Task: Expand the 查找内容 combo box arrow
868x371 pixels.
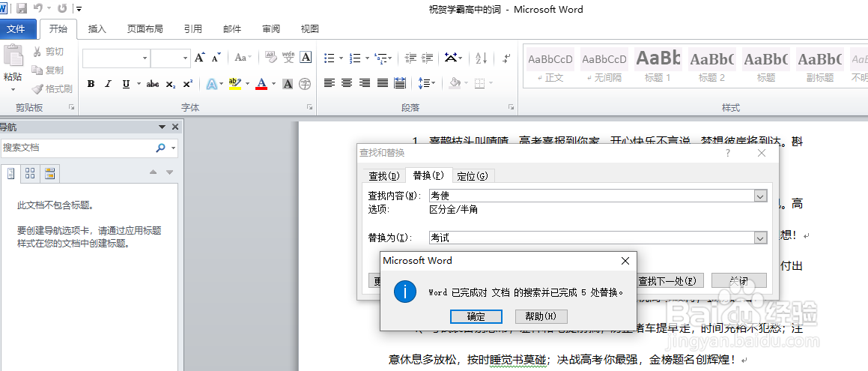Action: coord(761,196)
